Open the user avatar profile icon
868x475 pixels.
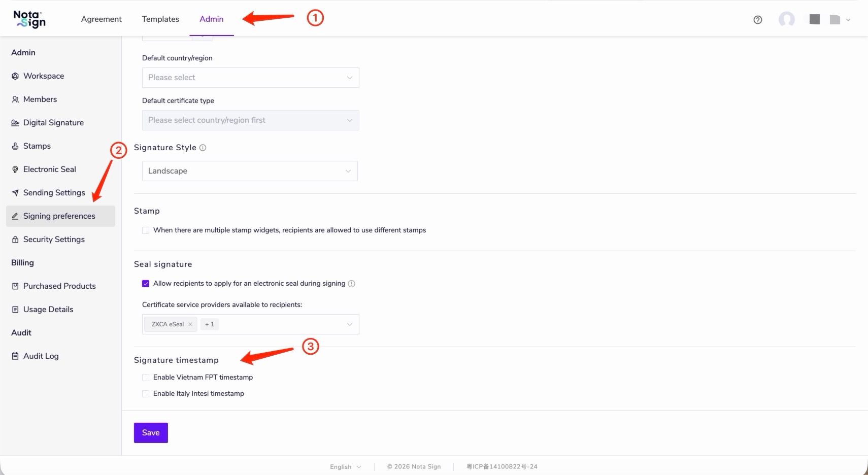[787, 19]
